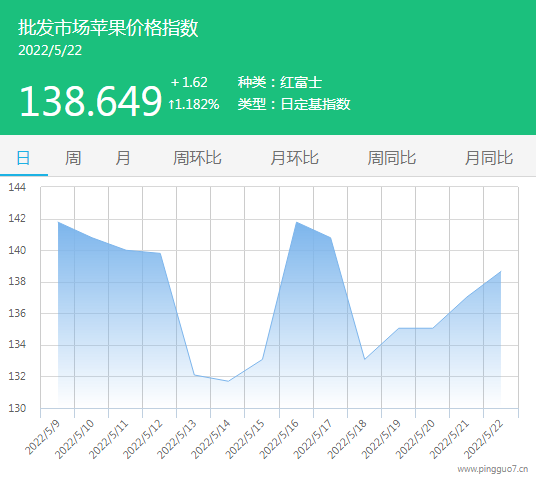Image resolution: width=536 pixels, height=480 pixels.
Task: Click the 2022/5/9 x-axis date label
Action: 43,438
